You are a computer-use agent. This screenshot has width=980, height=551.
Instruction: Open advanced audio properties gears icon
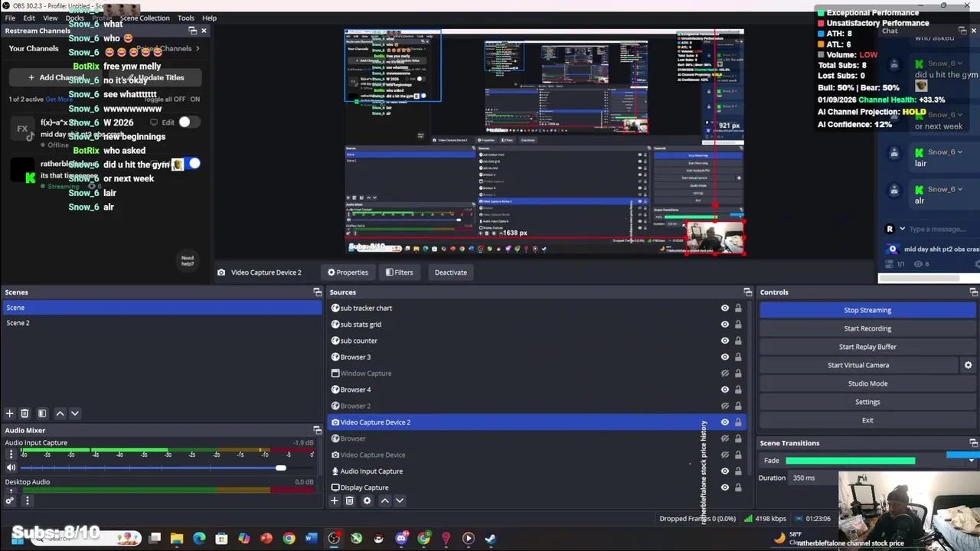10,501
